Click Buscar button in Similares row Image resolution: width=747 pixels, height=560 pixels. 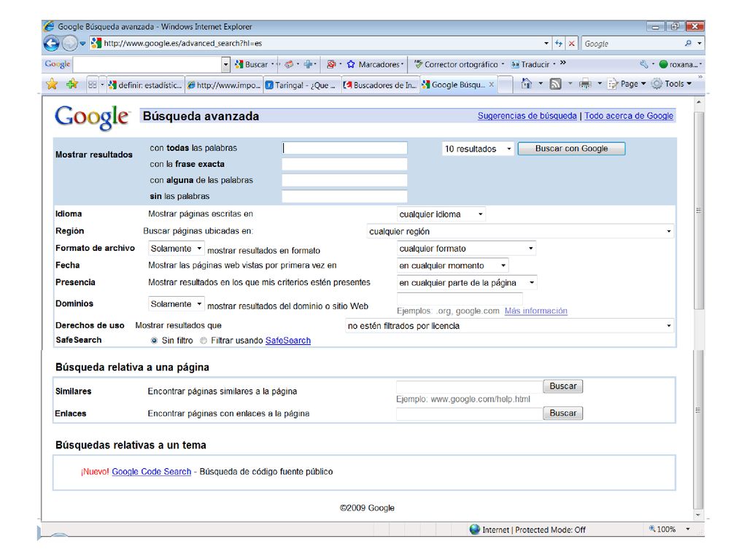[x=562, y=386]
